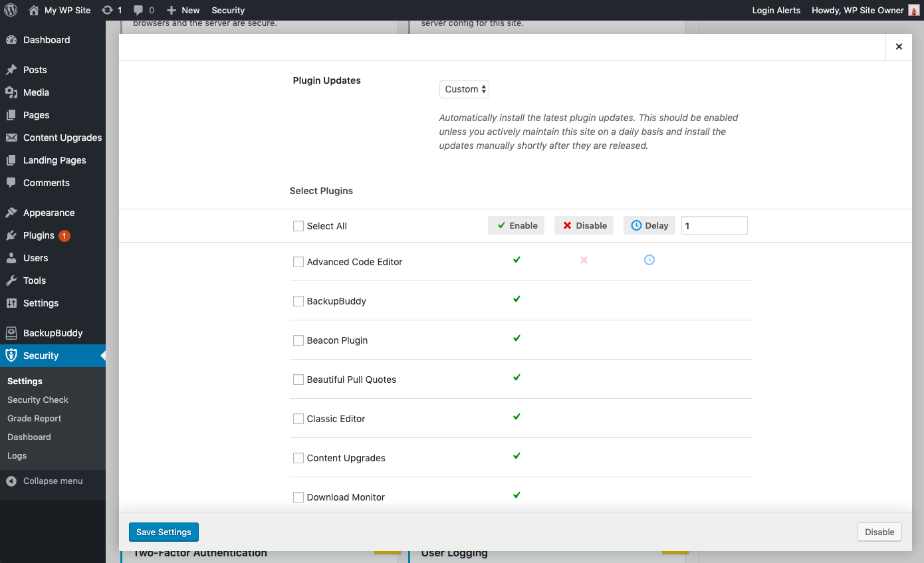Click the user avatar in admin bar
Screen dimensions: 924x563
point(913,10)
